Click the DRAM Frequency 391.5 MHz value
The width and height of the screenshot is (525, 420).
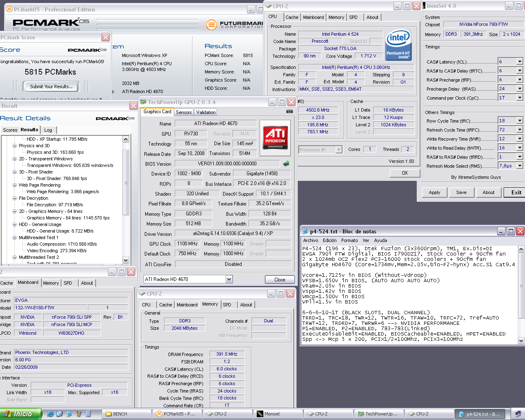coord(227,354)
